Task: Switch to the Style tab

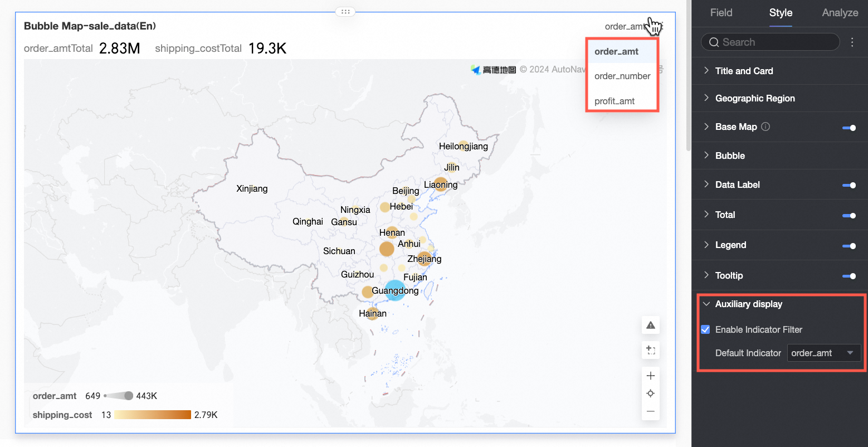Action: pos(781,13)
